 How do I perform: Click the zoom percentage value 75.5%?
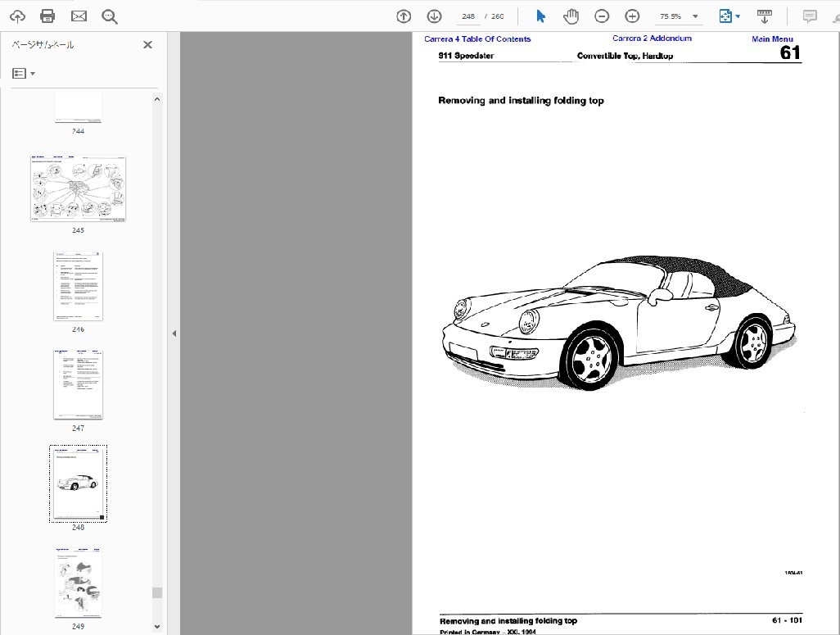click(671, 16)
